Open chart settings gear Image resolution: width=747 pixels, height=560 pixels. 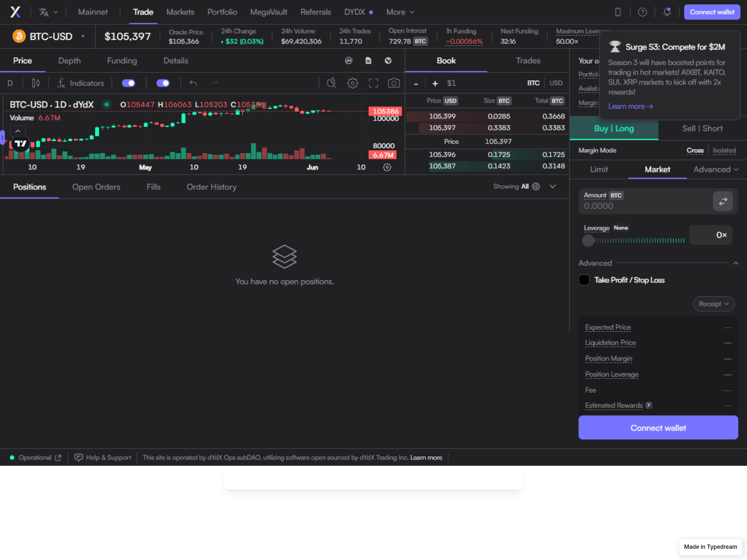(x=352, y=83)
